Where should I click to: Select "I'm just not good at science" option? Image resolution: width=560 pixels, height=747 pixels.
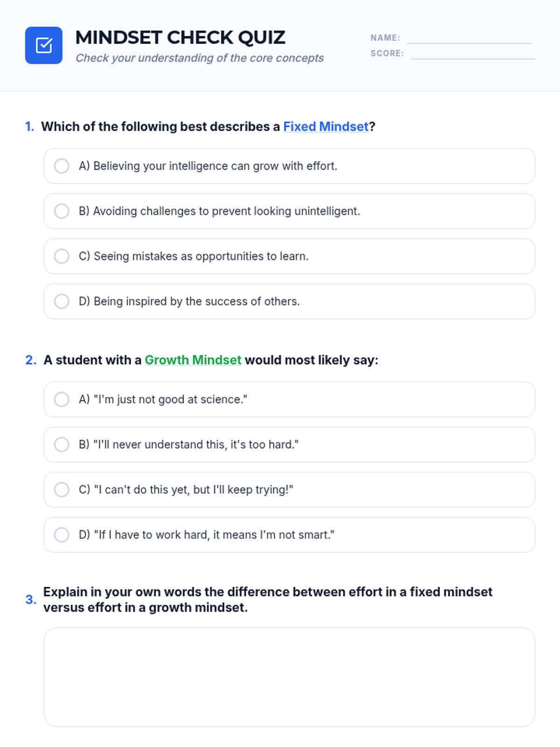click(62, 399)
